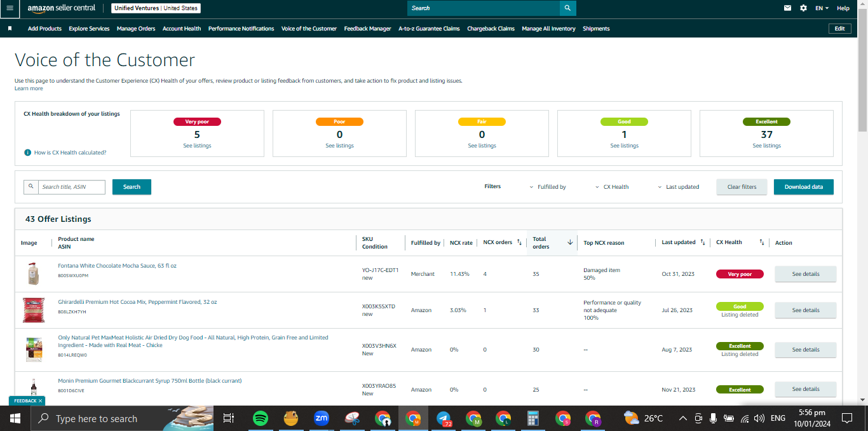Click Download data button
The height and width of the screenshot is (431, 868).
[x=804, y=187]
